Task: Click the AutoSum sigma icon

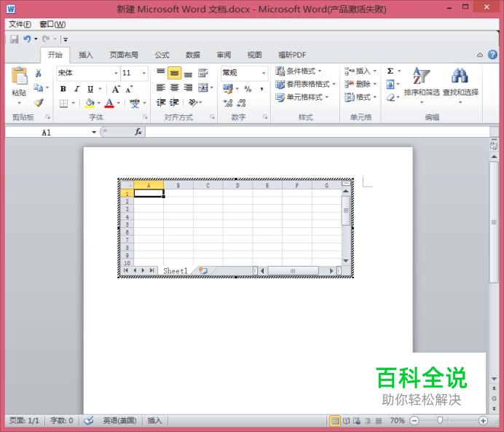Action: click(x=390, y=71)
